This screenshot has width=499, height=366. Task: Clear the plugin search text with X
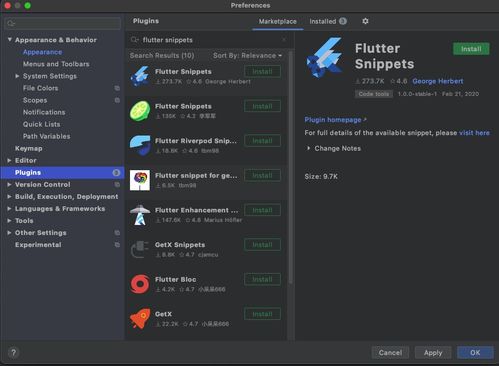(x=284, y=40)
